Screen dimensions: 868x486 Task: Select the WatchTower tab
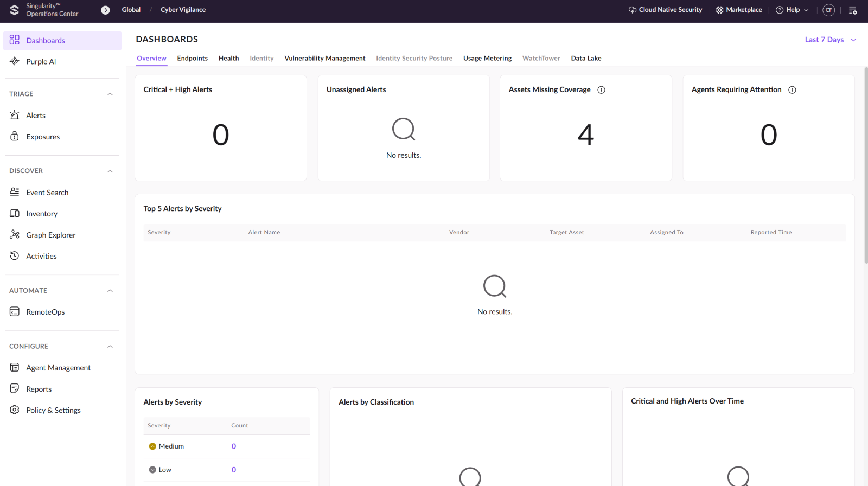[x=541, y=59]
